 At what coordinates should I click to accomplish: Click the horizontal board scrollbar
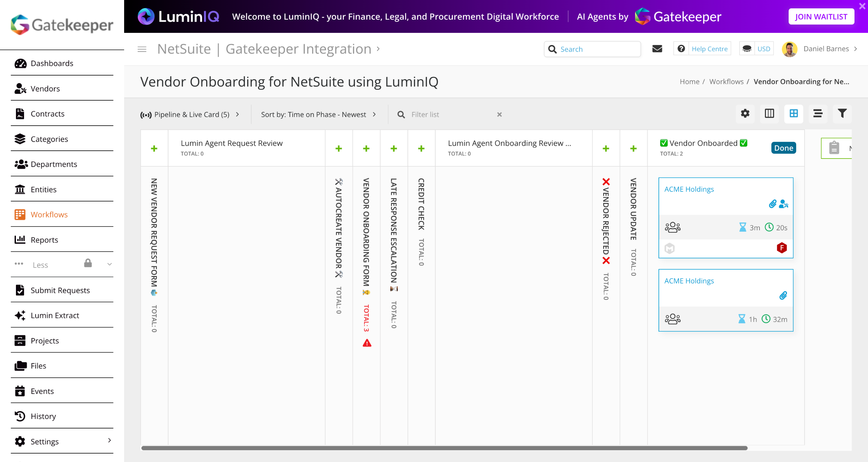point(444,448)
